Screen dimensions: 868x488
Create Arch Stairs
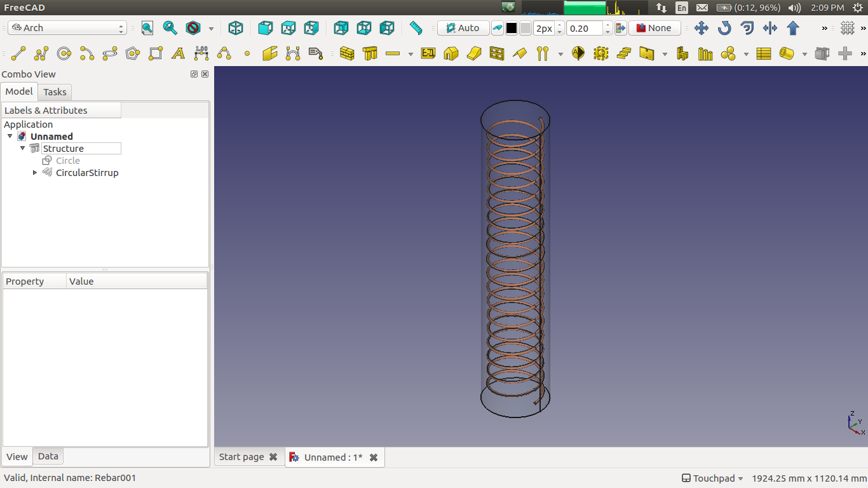coord(624,53)
